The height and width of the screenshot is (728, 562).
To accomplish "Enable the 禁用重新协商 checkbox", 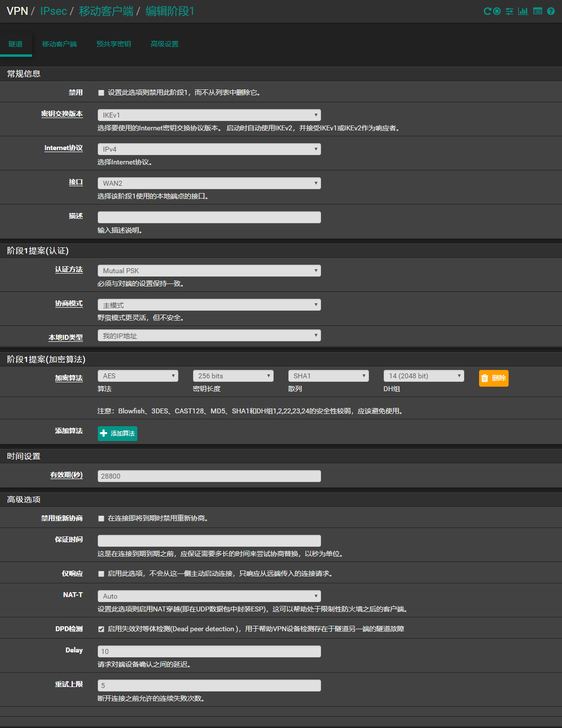I will click(101, 519).
